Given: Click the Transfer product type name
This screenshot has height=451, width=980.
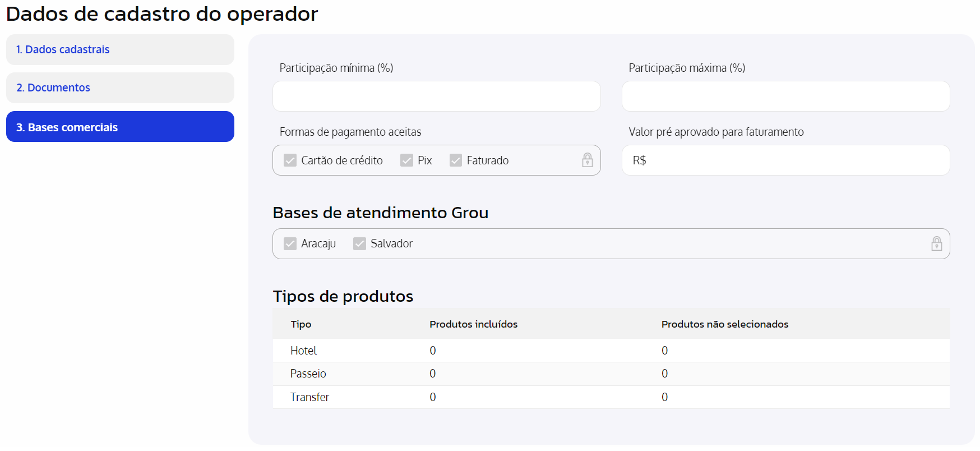Looking at the screenshot, I should (x=309, y=397).
